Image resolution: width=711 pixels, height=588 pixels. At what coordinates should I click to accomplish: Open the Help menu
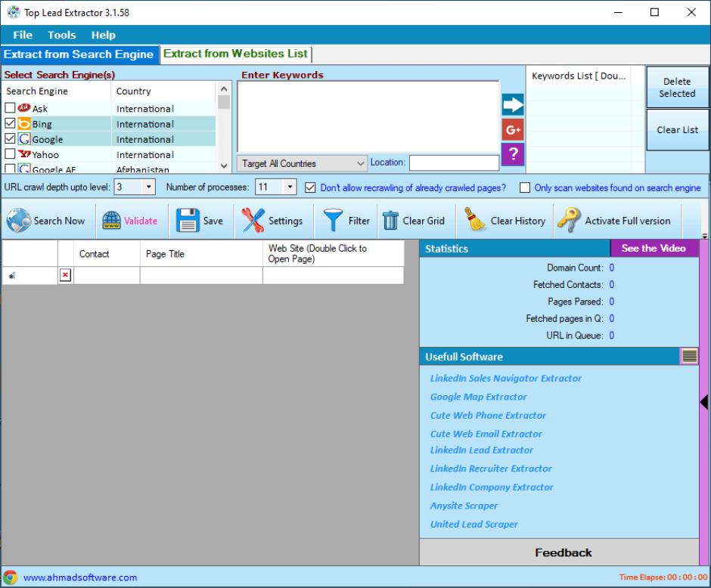tap(104, 35)
